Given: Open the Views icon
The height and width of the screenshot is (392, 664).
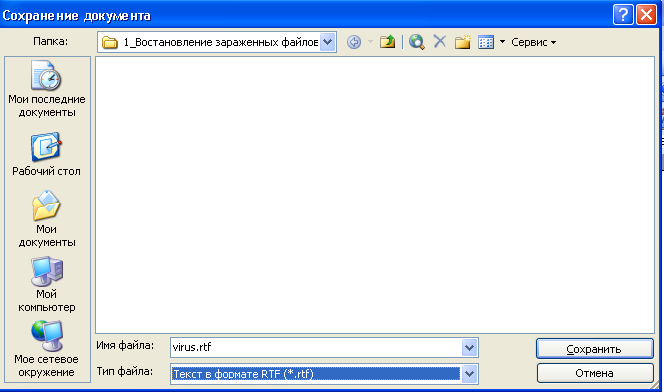Looking at the screenshot, I should point(486,42).
